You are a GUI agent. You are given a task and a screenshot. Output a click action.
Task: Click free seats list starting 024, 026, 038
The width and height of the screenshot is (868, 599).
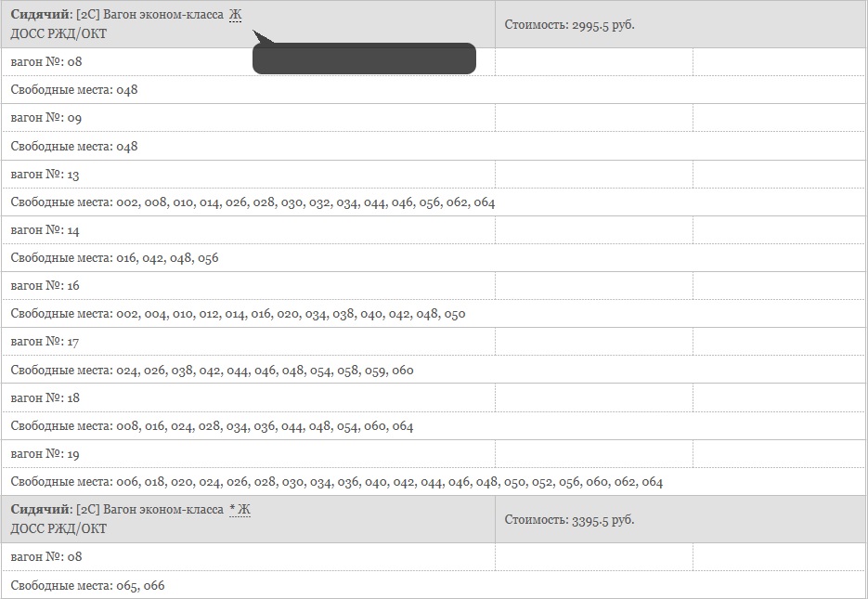coord(434,370)
